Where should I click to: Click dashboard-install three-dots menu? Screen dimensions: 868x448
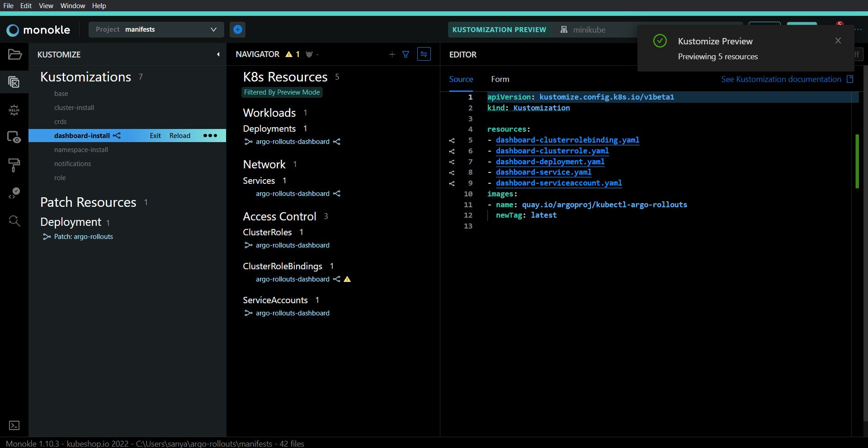tap(210, 135)
